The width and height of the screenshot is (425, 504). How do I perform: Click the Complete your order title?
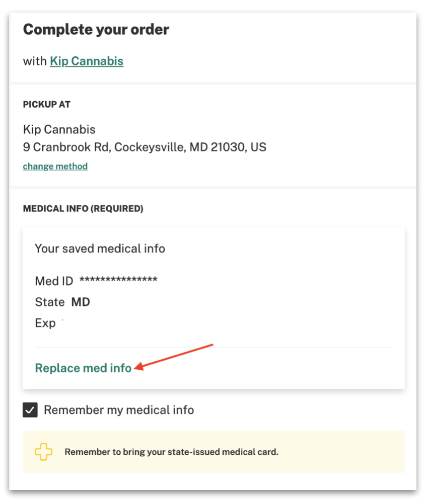96,30
